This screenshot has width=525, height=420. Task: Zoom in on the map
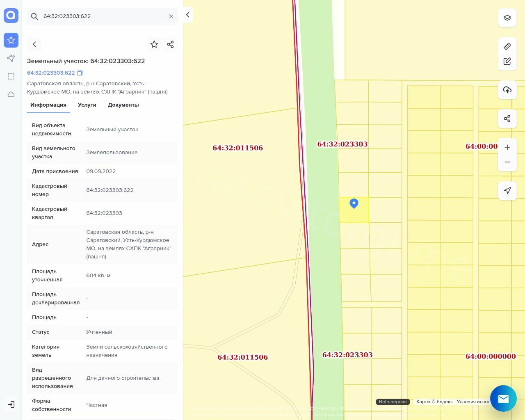pos(507,147)
